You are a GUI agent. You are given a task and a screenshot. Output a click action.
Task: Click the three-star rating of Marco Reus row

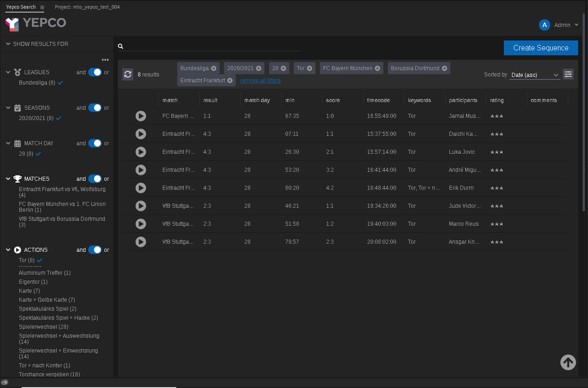[497, 224]
